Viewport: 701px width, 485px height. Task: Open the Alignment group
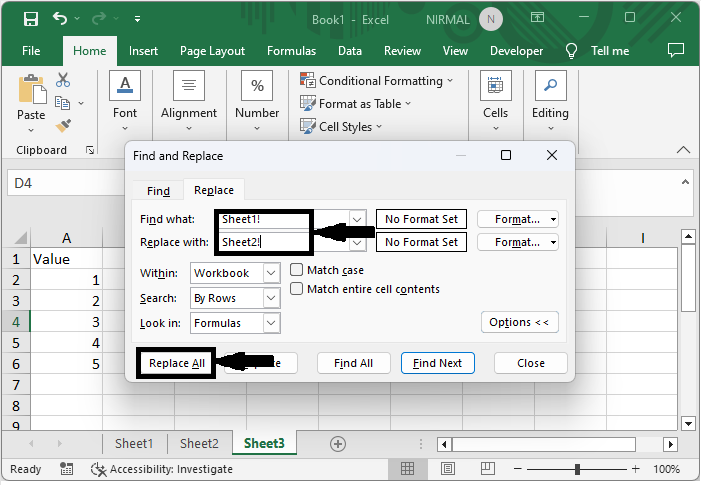click(x=189, y=101)
